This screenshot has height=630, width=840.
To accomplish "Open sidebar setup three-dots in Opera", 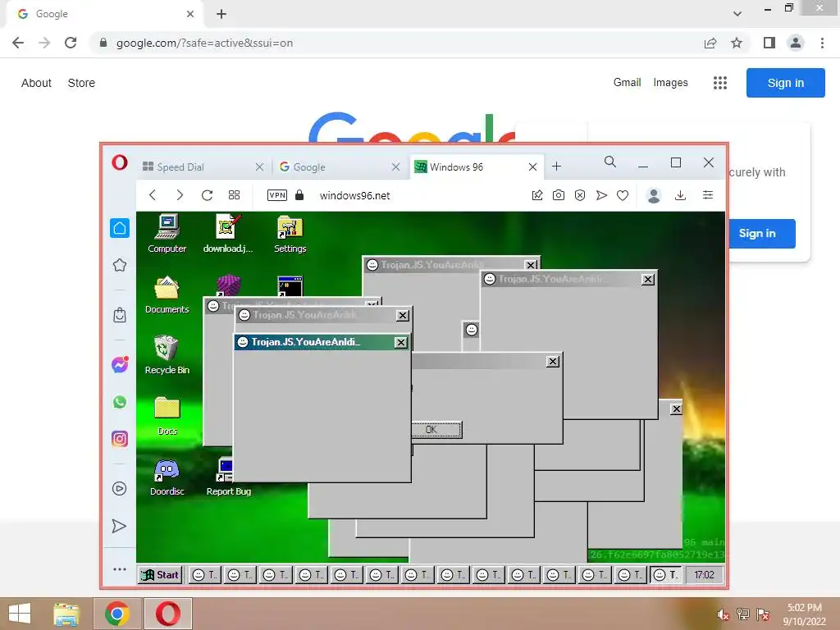I will click(120, 569).
